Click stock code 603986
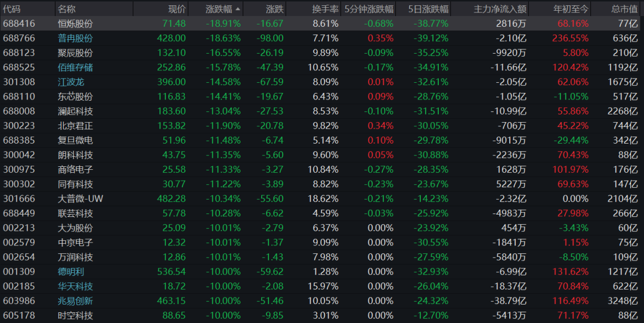The image size is (644, 323). [x=19, y=301]
